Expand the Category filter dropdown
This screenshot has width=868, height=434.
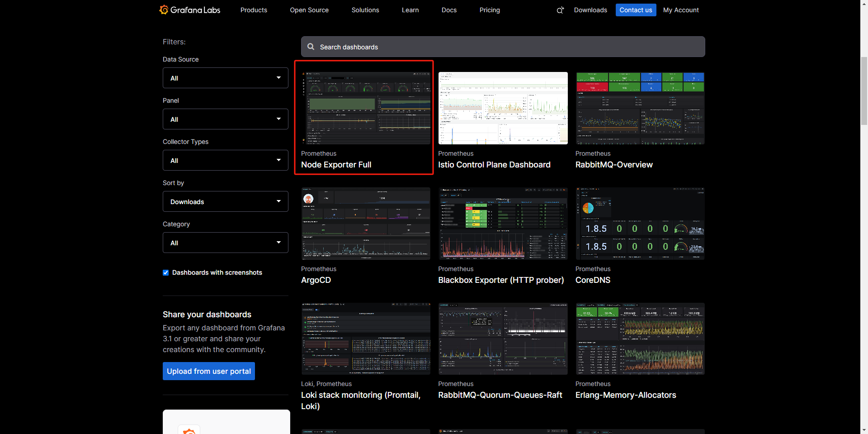coord(226,243)
